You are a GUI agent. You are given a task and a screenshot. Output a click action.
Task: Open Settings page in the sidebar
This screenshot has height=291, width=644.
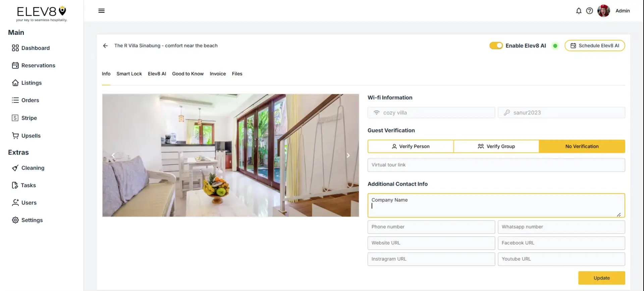pos(32,220)
